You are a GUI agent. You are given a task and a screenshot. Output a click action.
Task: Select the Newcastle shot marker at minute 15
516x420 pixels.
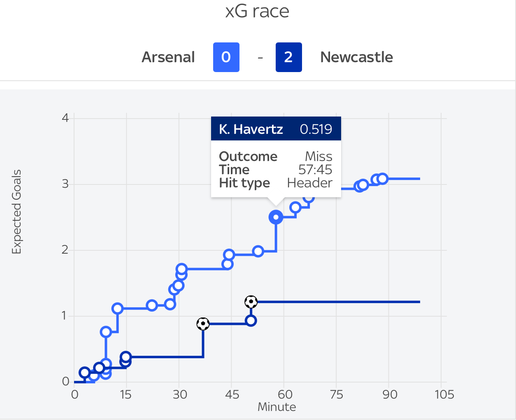[126, 357]
